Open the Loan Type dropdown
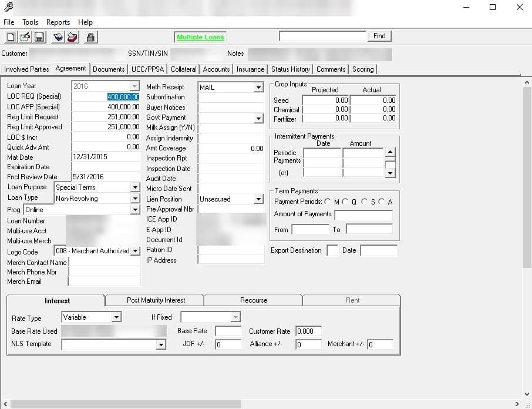Screen dimensions: 532x409 (x=135, y=198)
